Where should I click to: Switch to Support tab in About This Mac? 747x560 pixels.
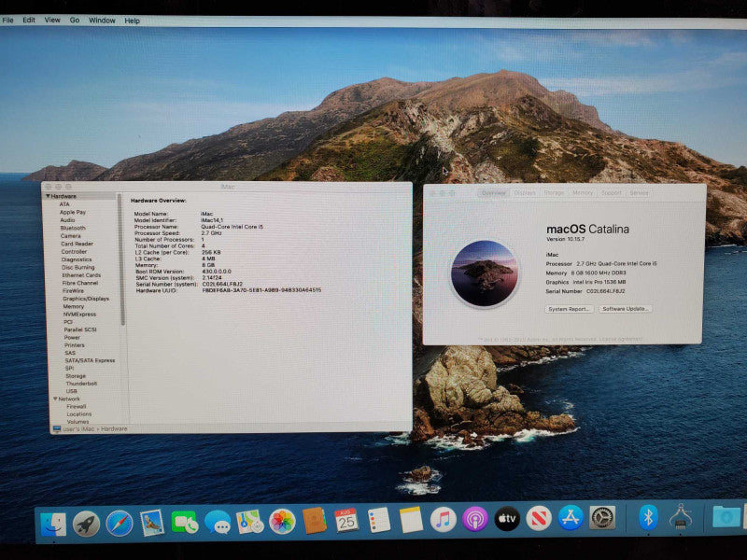point(612,193)
